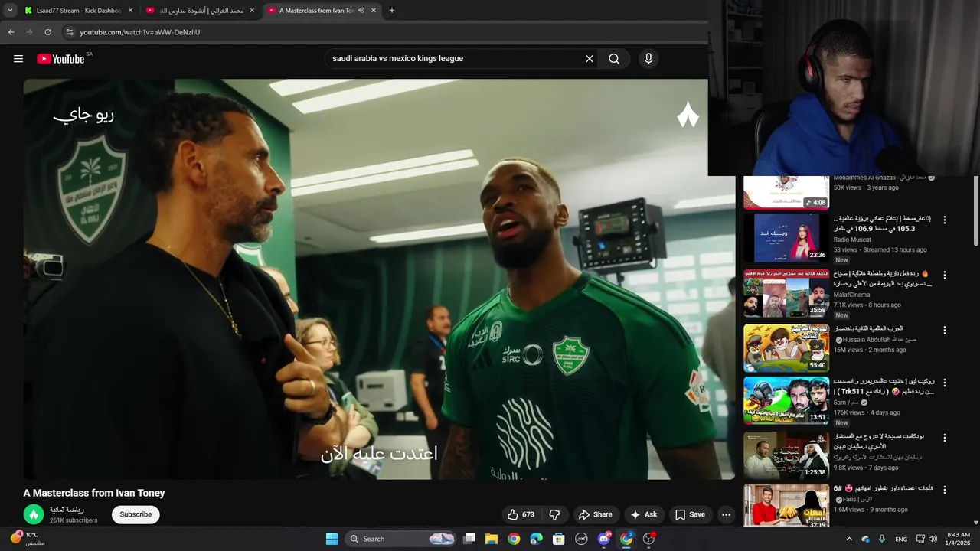Click the taskbar Search box
The image size is (980, 551).
(x=401, y=539)
